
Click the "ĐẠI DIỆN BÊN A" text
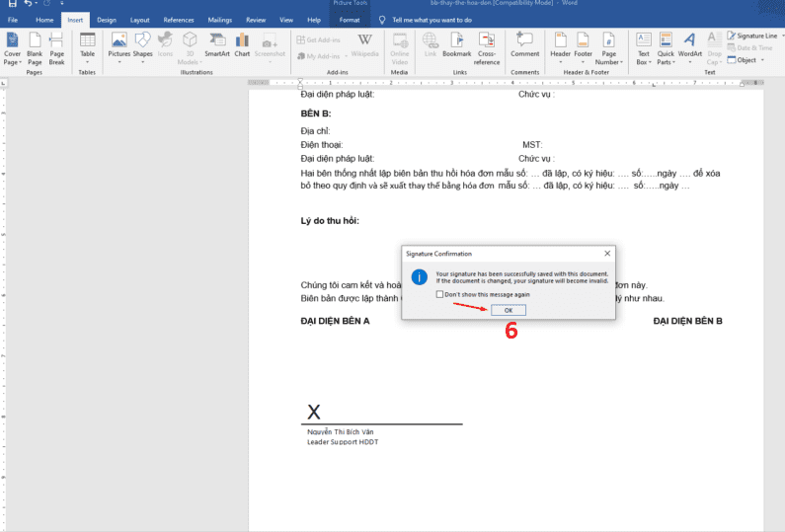click(335, 321)
